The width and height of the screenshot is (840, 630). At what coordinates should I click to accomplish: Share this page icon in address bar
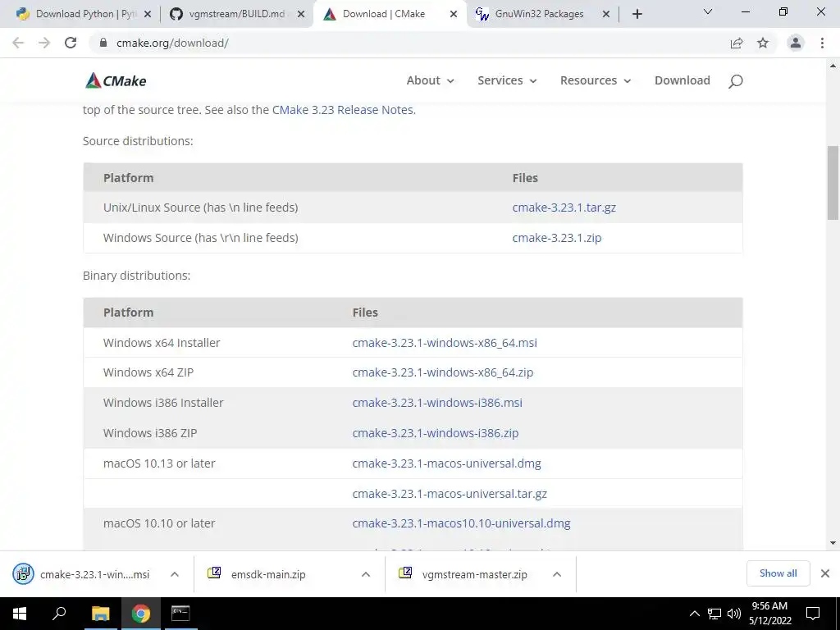coord(737,43)
